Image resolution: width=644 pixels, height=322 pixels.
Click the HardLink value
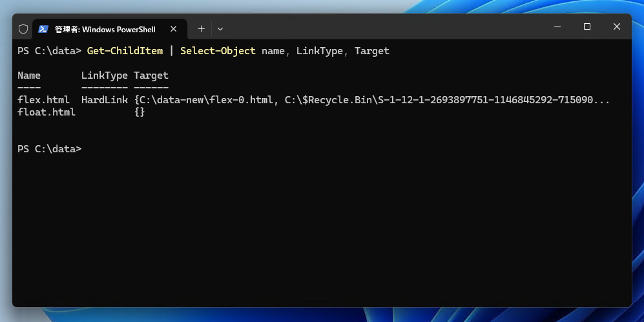tap(105, 99)
